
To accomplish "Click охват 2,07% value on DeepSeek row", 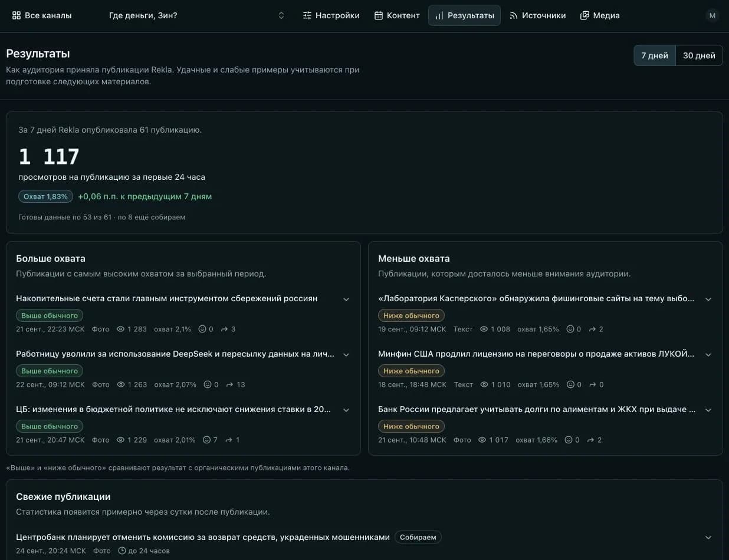I will point(175,384).
